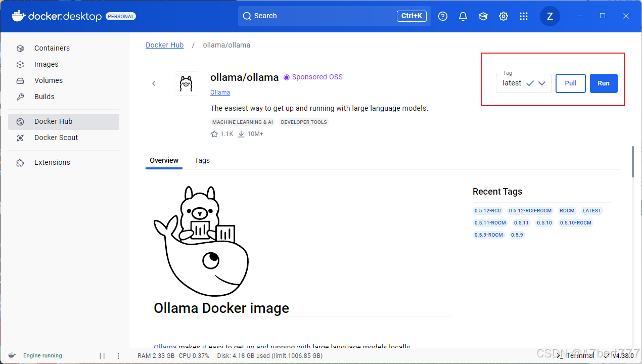
Task: Open Settings gear icon
Action: tap(503, 16)
